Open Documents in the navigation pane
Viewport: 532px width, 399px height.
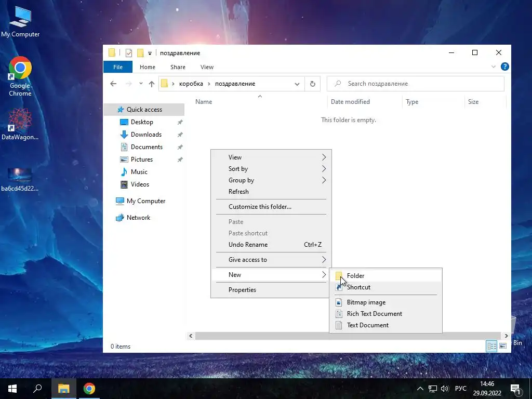[147, 147]
